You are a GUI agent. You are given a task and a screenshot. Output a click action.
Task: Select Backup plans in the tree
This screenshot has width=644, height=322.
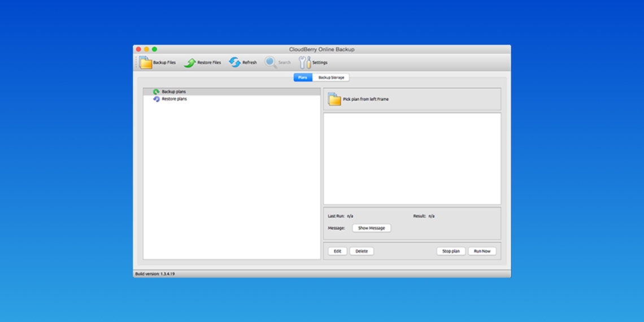click(x=173, y=92)
